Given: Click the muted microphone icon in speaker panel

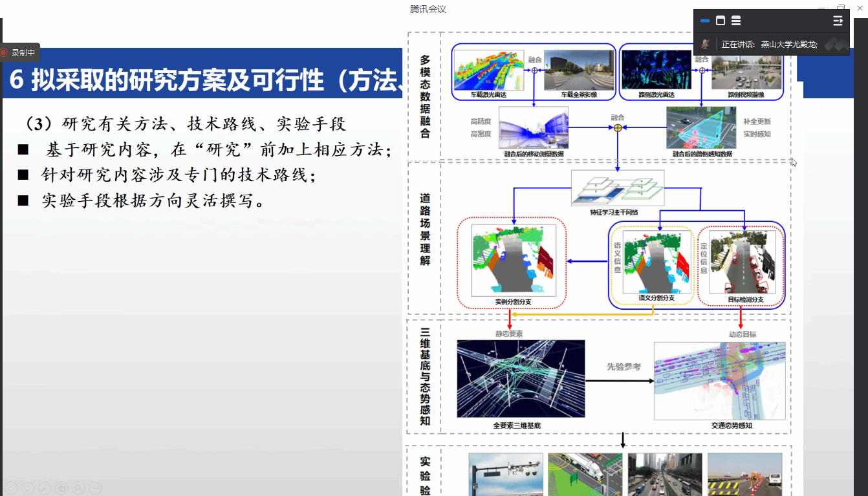Looking at the screenshot, I should [706, 44].
